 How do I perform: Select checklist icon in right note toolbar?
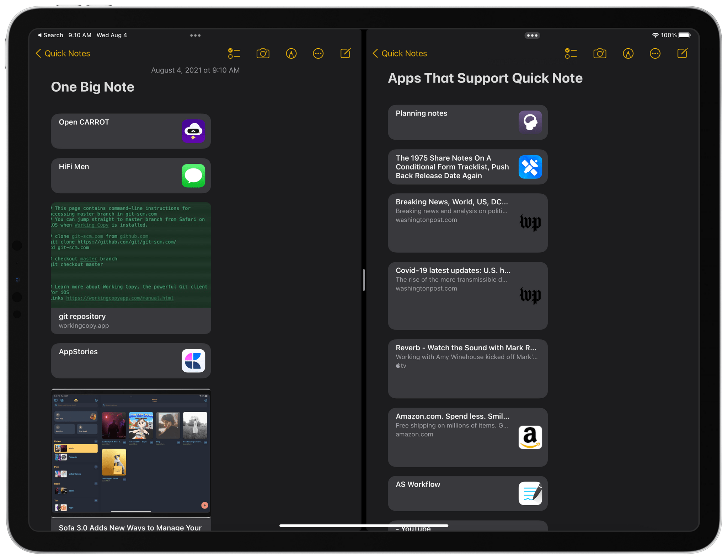(570, 54)
